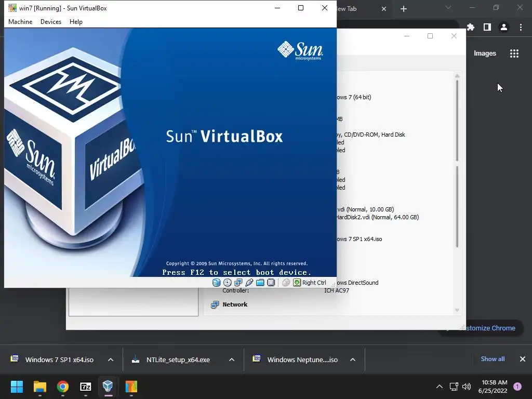Click the Right Ctrl host key label
This screenshot has width=532, height=399.
[x=314, y=283]
